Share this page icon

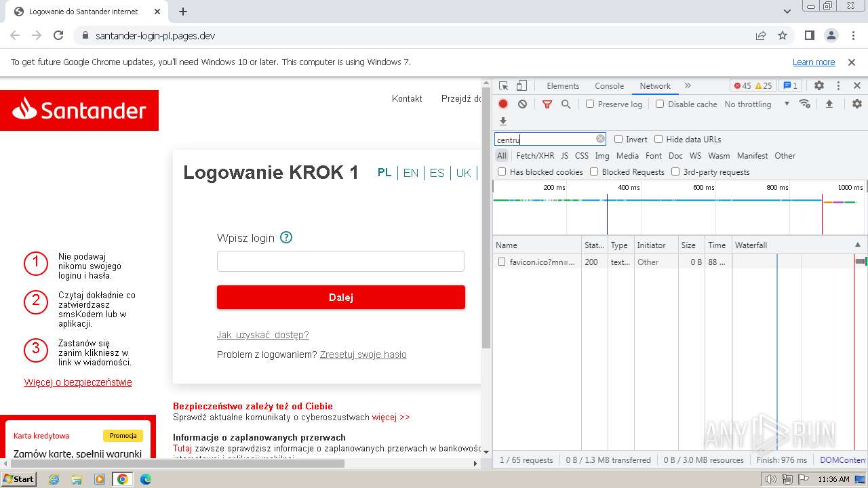[761, 35]
